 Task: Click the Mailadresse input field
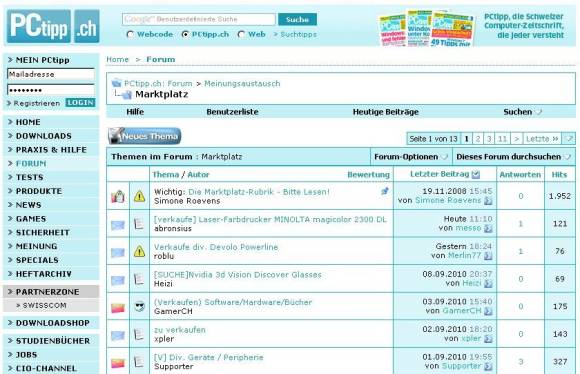[x=51, y=74]
